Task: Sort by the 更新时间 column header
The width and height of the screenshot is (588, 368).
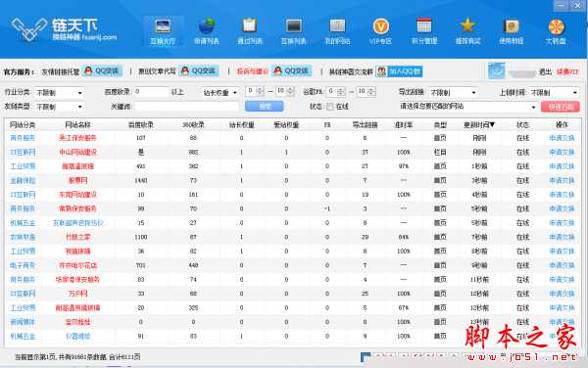Action: tap(479, 124)
